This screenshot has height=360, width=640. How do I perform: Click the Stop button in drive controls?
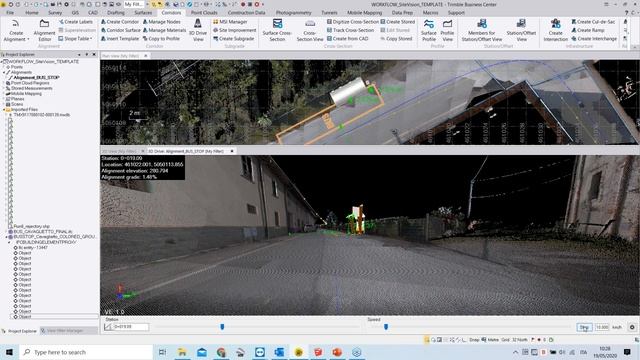point(584,327)
